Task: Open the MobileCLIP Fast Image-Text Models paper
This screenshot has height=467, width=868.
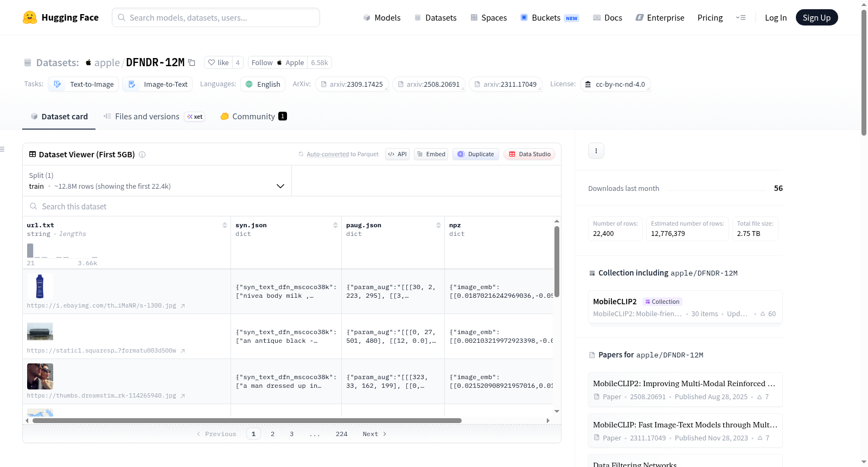Action: [685, 431]
